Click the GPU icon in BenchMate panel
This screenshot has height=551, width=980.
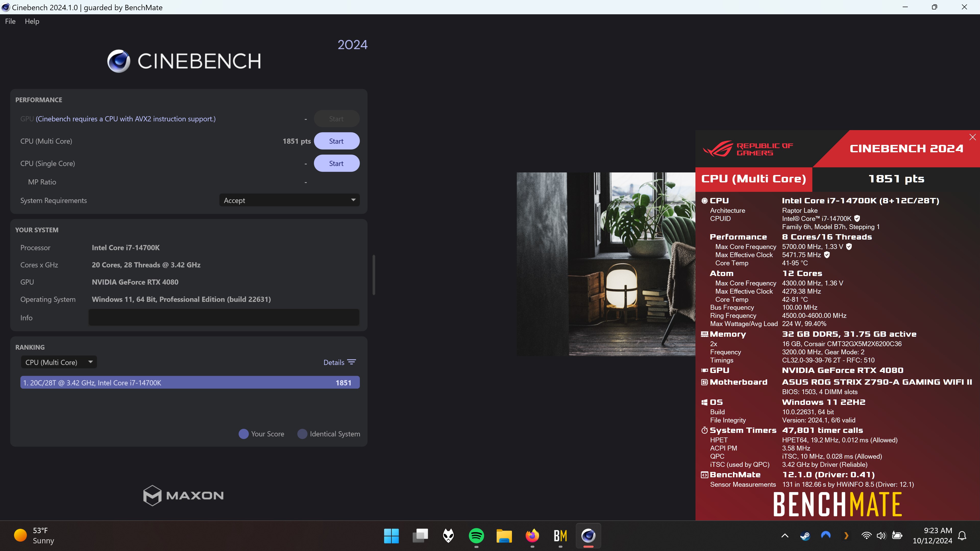coord(705,370)
